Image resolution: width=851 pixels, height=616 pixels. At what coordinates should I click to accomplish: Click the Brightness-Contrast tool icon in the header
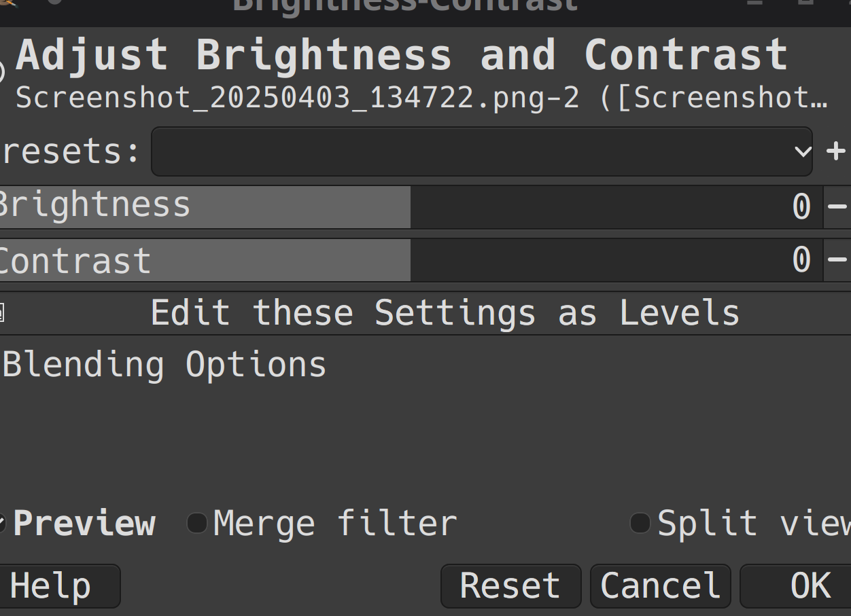[2, 71]
